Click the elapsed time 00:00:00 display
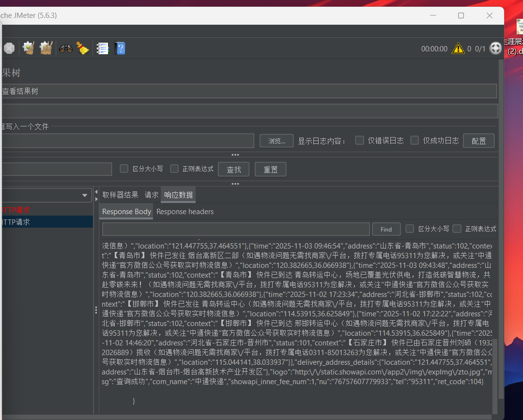Viewport: 523px width, 420px height. [434, 49]
